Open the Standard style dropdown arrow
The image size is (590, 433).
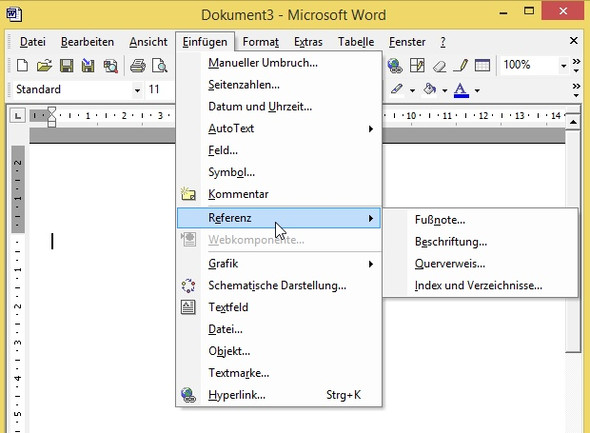[x=137, y=90]
